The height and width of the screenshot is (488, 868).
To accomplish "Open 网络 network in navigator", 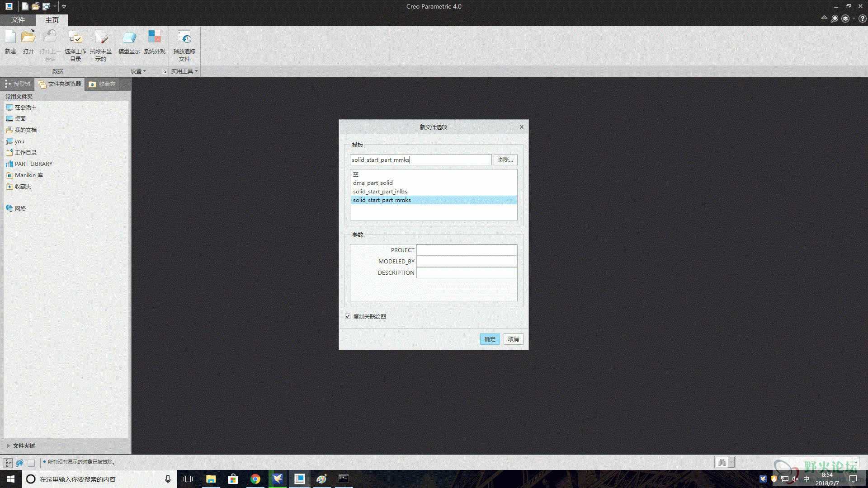I will (x=16, y=209).
